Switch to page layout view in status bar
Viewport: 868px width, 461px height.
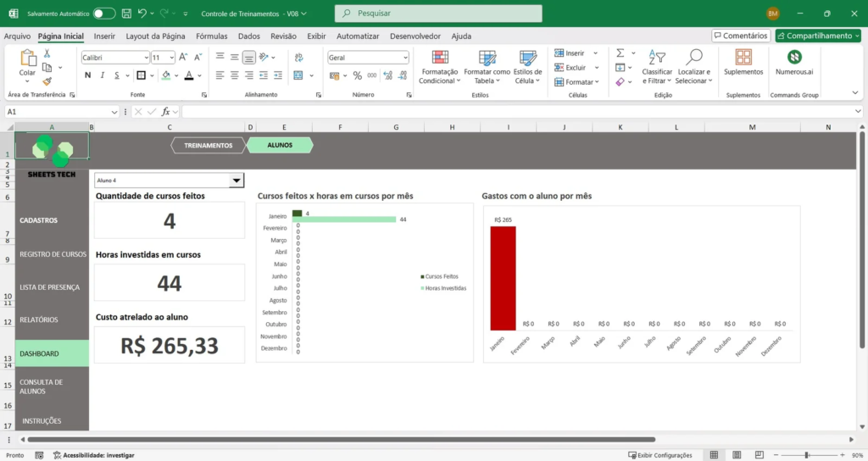pyautogui.click(x=735, y=455)
